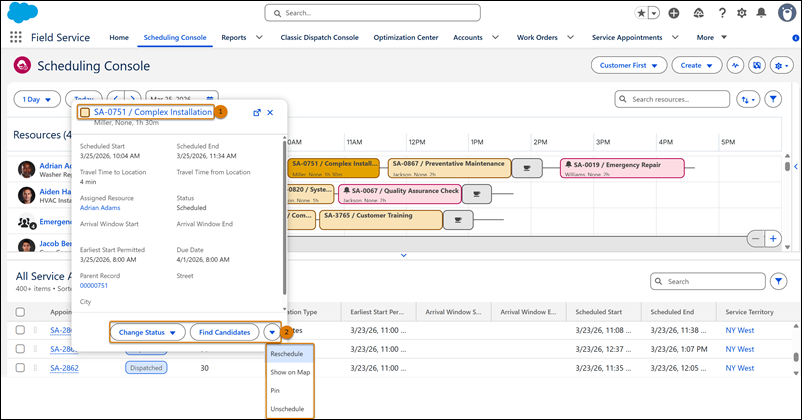Screen dimensions: 802x420
Task: Click the Search resources field
Action: coord(672,99)
